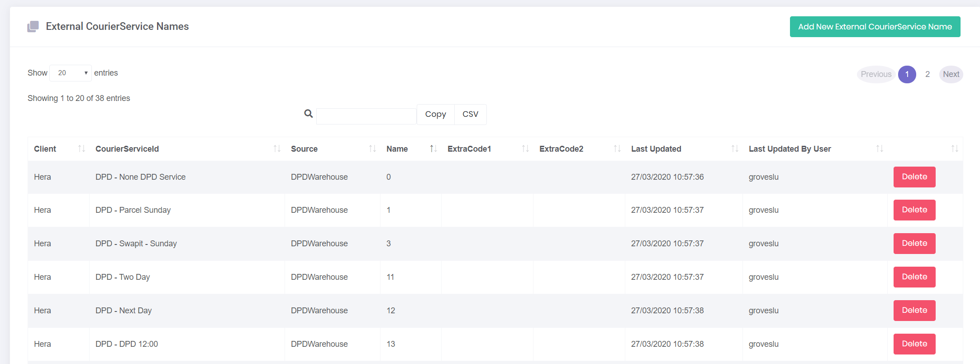Click sort arrows of the actions column
Screen dimensions: 980x364
[x=955, y=148]
